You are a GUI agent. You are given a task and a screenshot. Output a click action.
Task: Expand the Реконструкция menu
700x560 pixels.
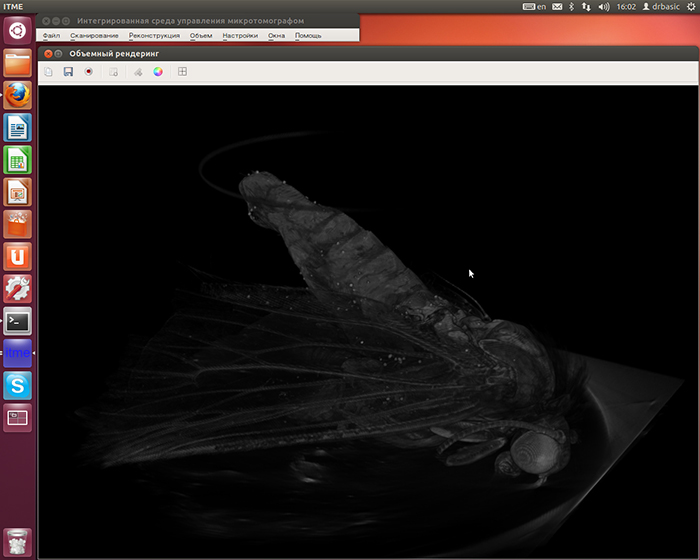[x=154, y=36]
